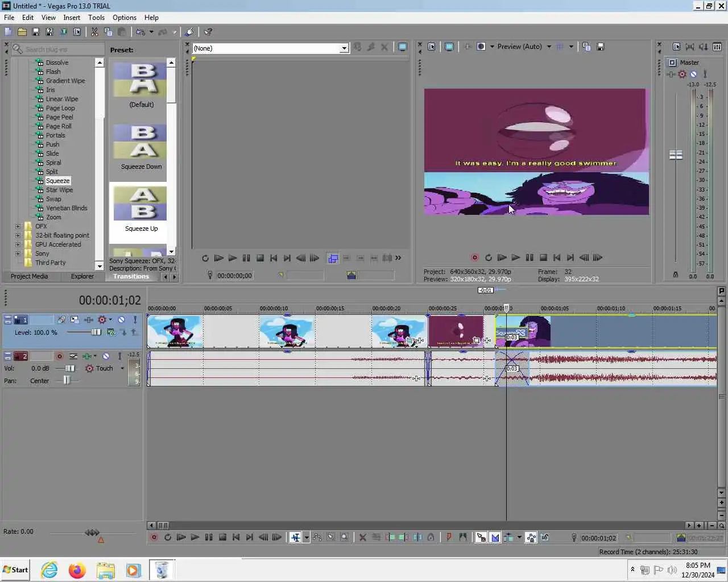Open the trimmer (None) media dropdown
Screen dimensions: 728x582
[x=344, y=48]
